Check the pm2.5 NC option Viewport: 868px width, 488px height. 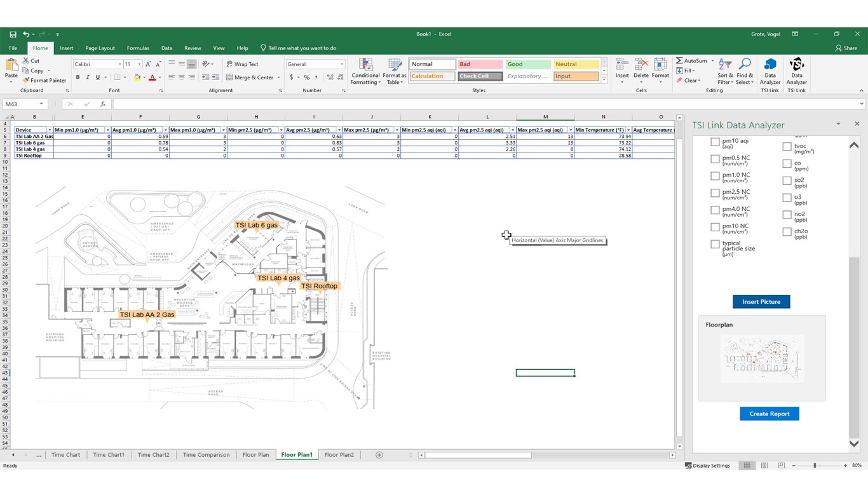tap(715, 193)
